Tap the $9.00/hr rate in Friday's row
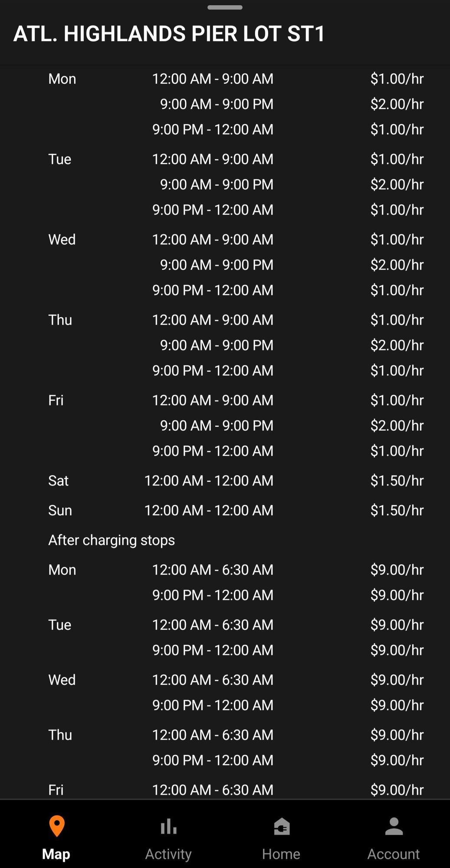The height and width of the screenshot is (868, 450). [x=397, y=790]
